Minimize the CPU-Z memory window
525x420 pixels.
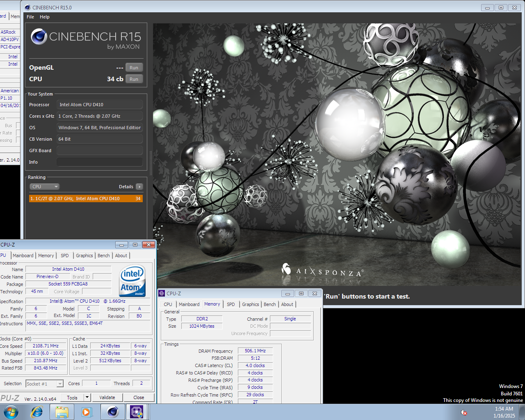coord(288,293)
